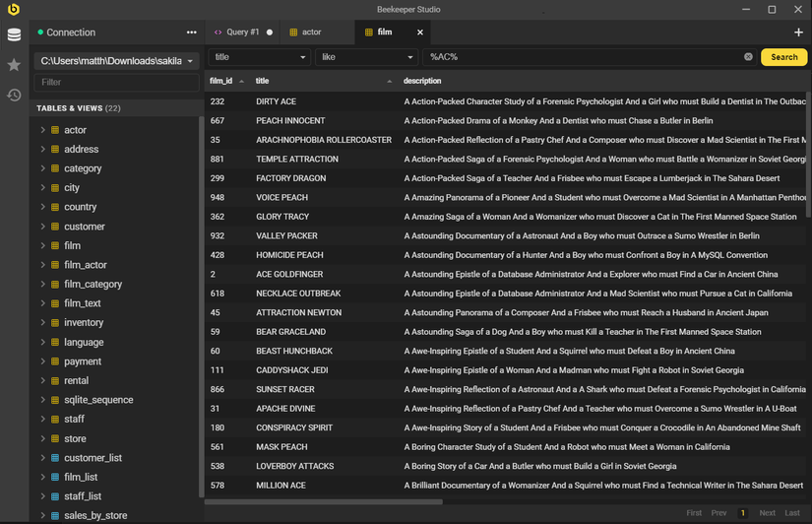Open the 'like' operator dropdown
The height and width of the screenshot is (524, 812).
(365, 57)
